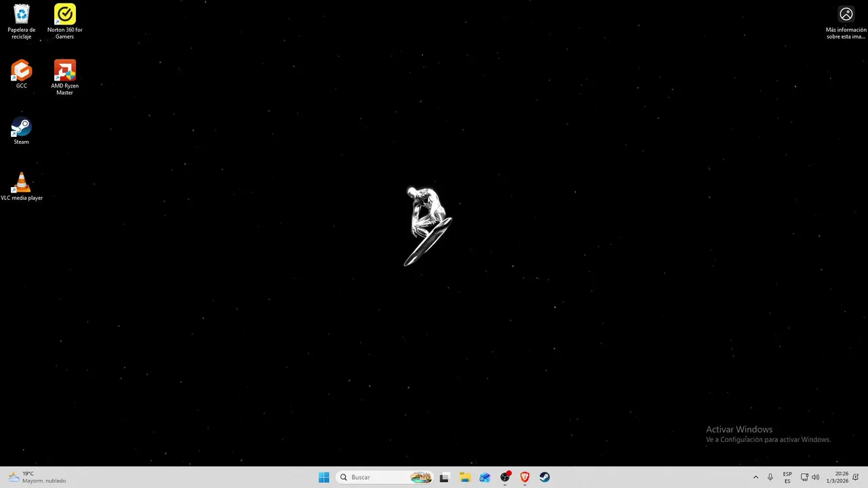
Task: Open the search highlight image in Buscar box
Action: tap(420, 477)
